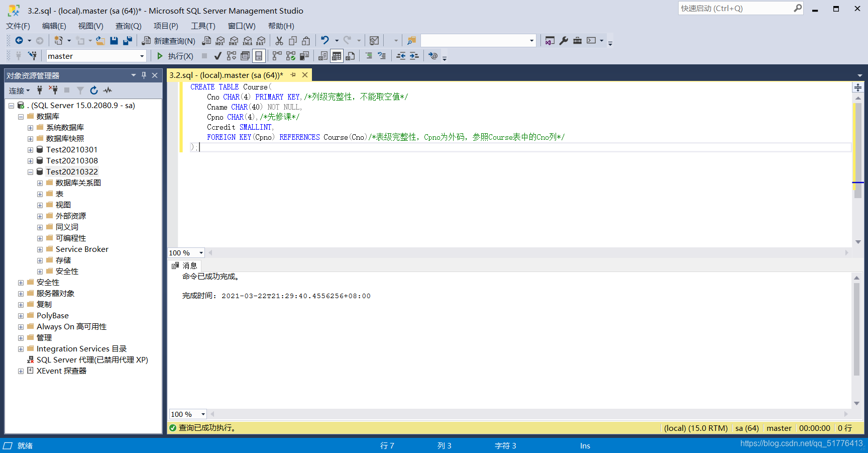
Task: Click the uncomment selected lines icon
Action: pos(382,56)
